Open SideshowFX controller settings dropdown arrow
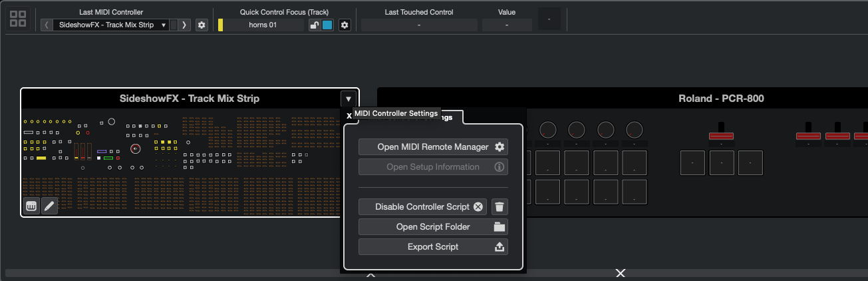Viewport: 868px width, 281px height. point(349,99)
